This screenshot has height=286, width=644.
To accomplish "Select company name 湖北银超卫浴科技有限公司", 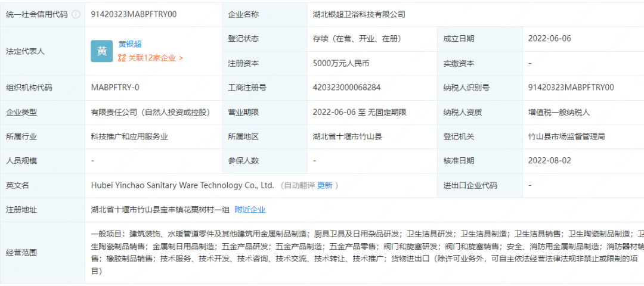I will point(359,14).
